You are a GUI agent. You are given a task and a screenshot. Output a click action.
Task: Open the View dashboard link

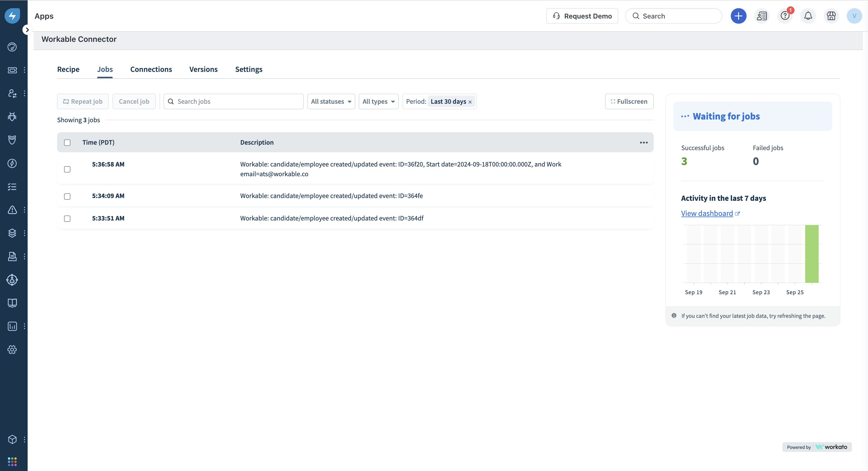tap(707, 214)
